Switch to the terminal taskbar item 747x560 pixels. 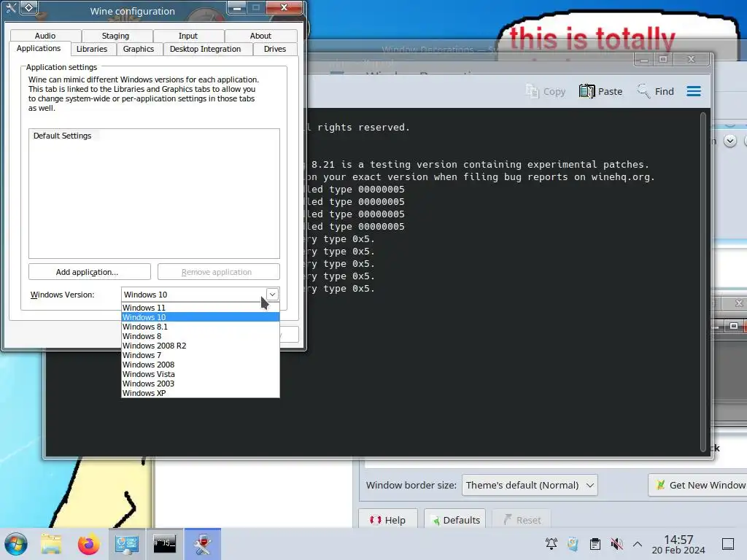point(164,544)
